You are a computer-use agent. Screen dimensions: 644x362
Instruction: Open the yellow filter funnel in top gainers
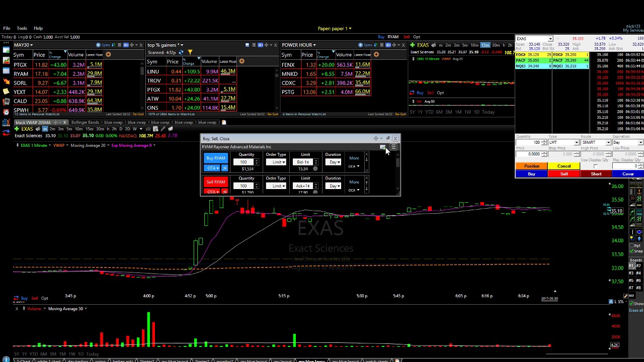190,52
